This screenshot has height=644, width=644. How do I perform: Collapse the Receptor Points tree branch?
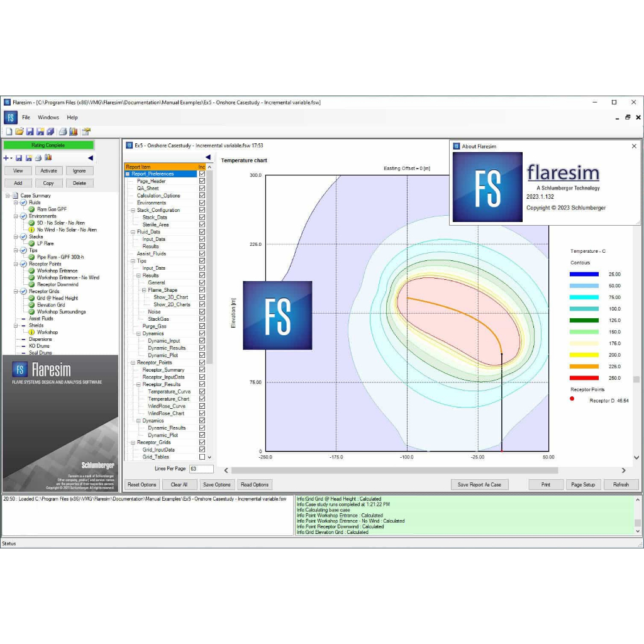pyautogui.click(x=16, y=264)
